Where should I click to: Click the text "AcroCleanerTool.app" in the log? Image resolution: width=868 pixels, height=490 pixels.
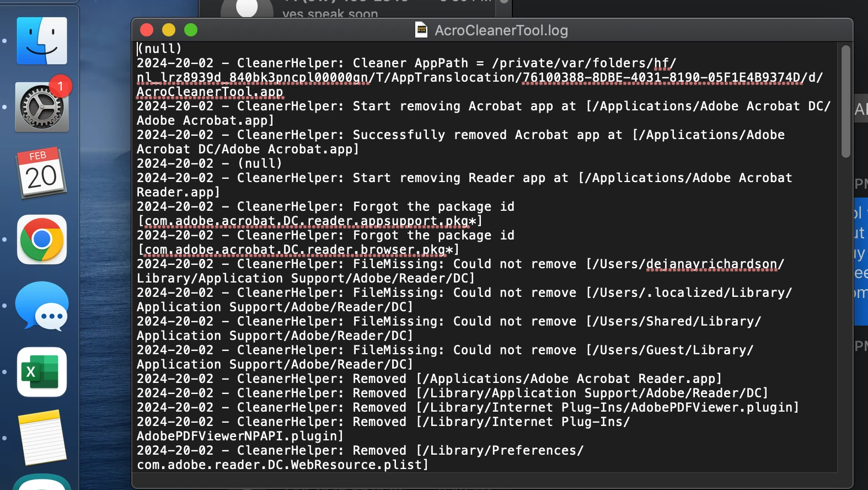210,92
